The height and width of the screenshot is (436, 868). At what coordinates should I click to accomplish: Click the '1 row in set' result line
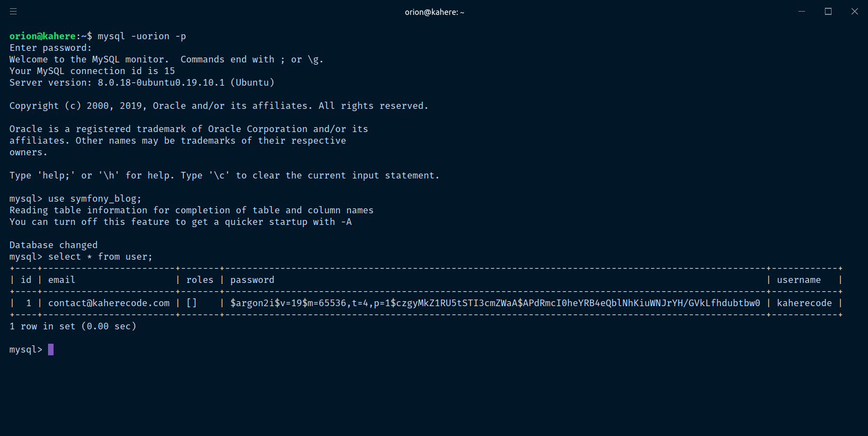72,326
